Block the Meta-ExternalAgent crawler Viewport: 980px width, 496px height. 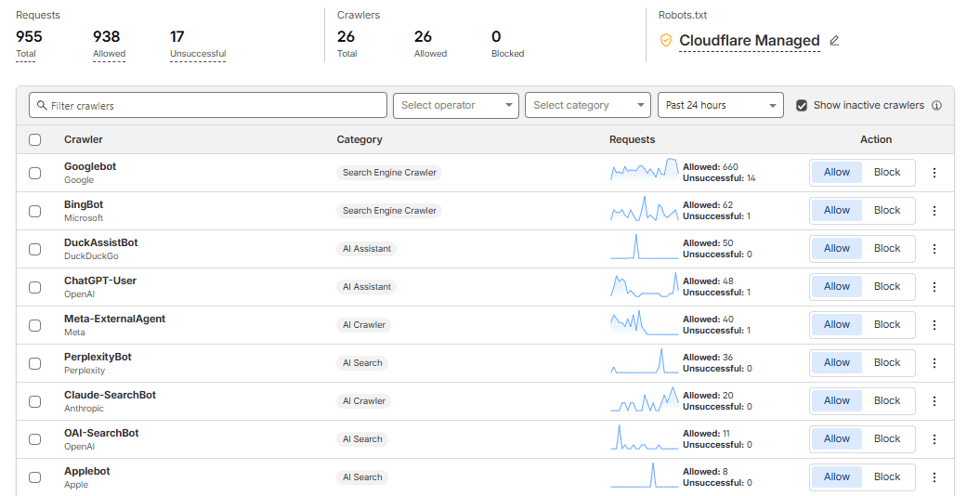887,325
